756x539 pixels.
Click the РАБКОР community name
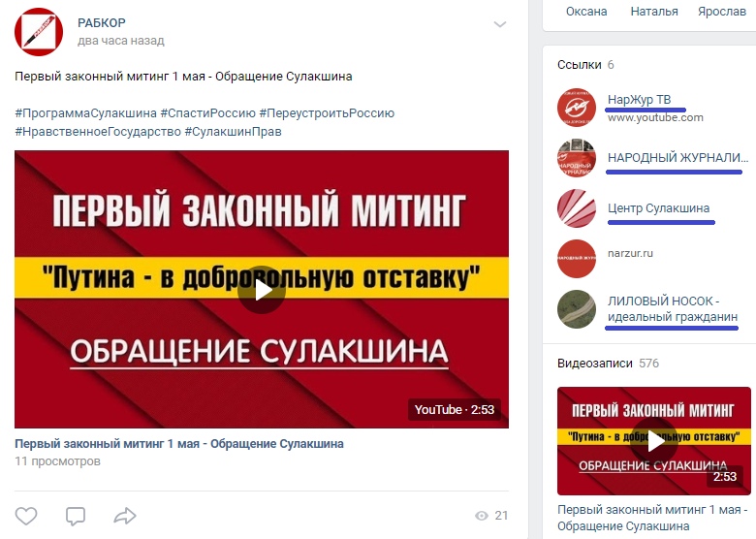pos(102,22)
